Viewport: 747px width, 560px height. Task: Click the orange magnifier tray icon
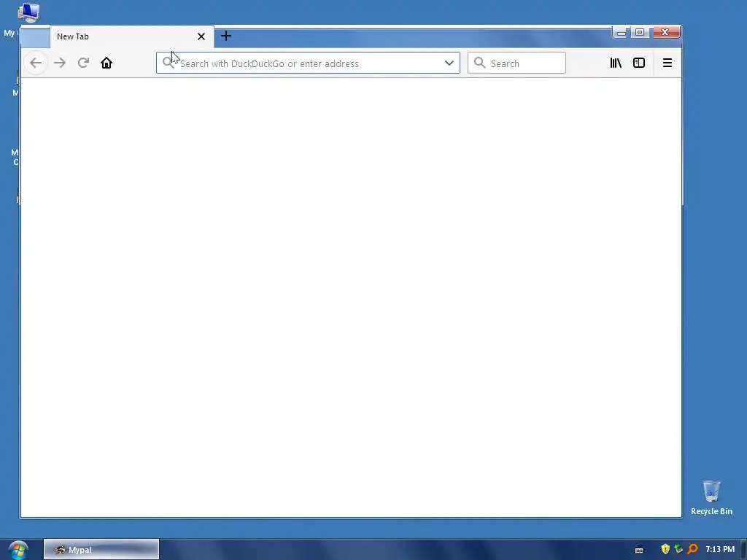pos(692,549)
